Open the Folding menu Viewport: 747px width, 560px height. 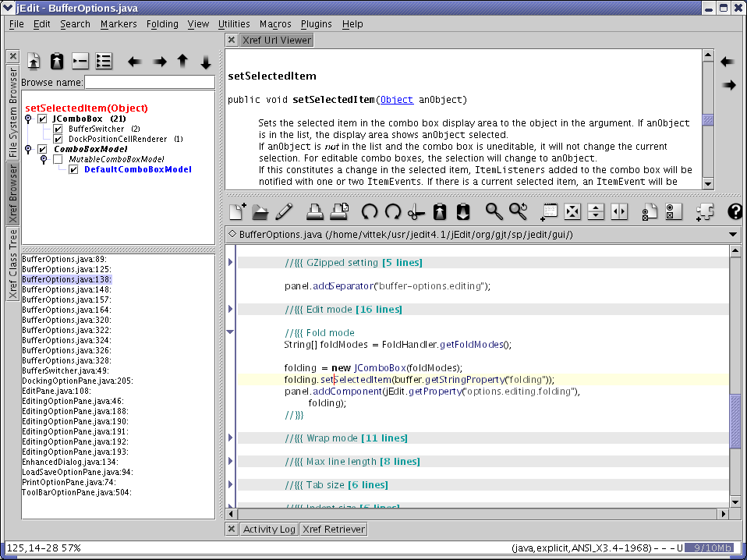(x=162, y=24)
